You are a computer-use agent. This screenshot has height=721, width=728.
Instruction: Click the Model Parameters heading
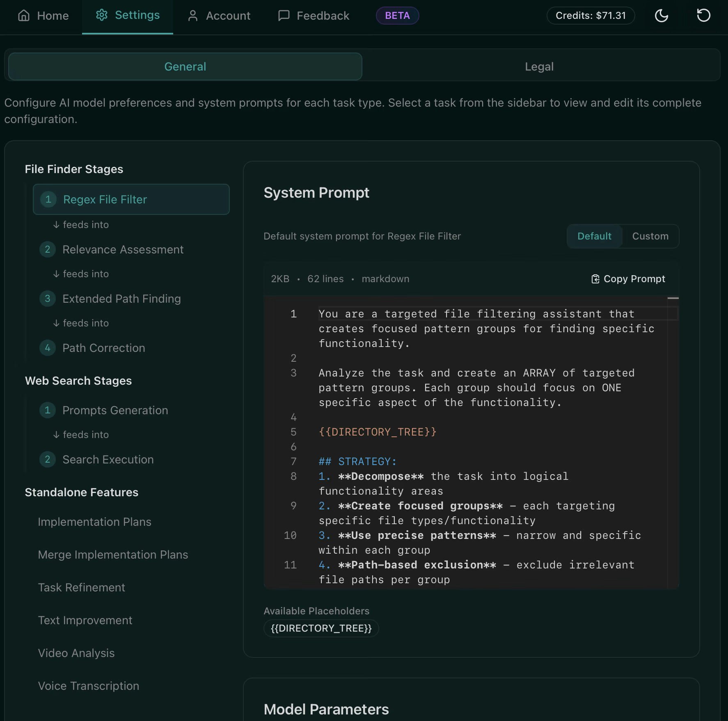pyautogui.click(x=326, y=709)
